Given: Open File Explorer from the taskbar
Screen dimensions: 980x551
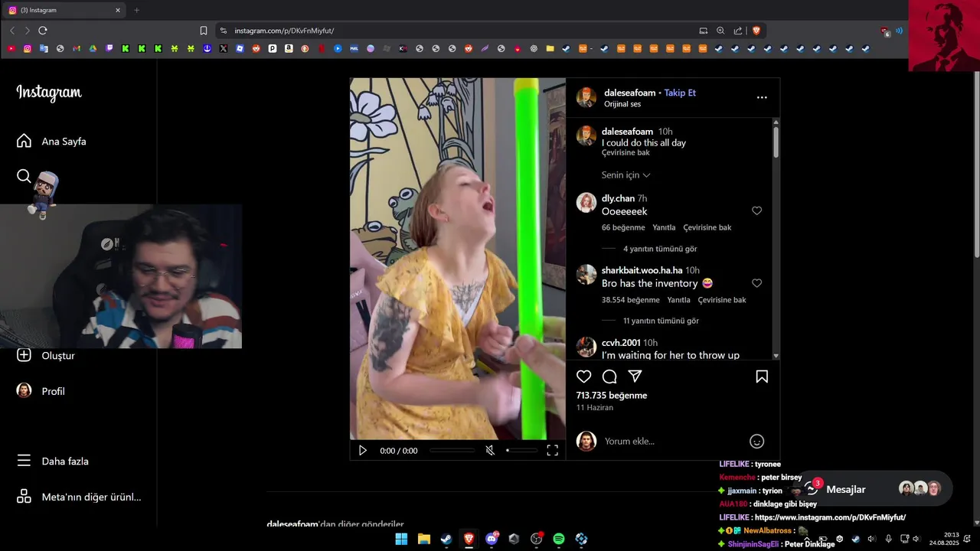Looking at the screenshot, I should point(423,539).
